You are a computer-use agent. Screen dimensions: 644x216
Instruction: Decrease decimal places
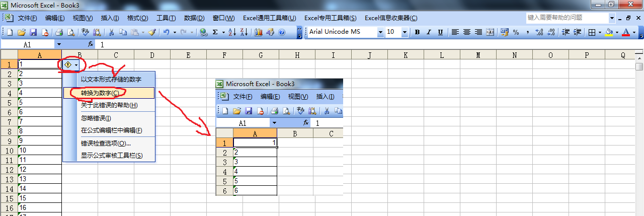click(551, 32)
